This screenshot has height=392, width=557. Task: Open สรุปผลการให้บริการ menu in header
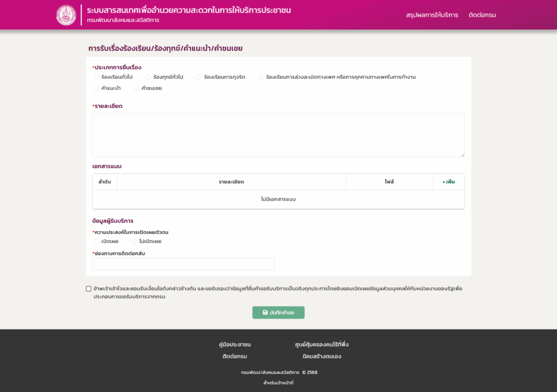(432, 15)
